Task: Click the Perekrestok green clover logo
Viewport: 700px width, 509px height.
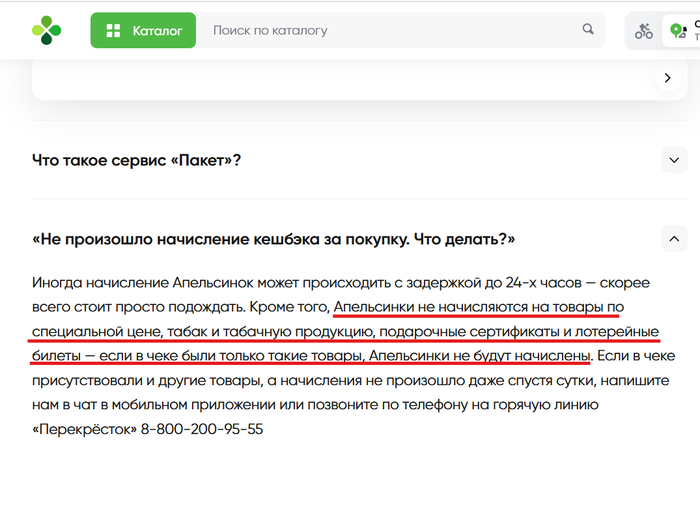Action: (x=46, y=30)
